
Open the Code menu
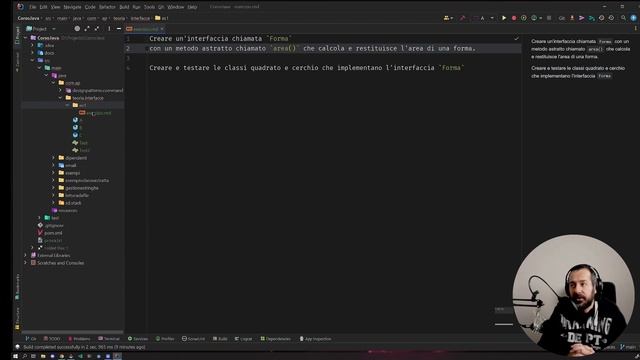click(90, 7)
